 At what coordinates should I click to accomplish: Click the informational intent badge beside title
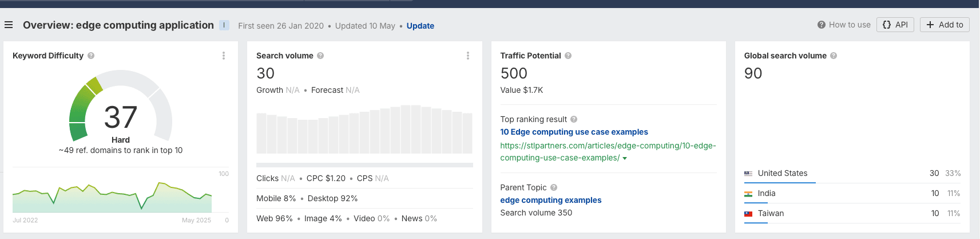coord(224,25)
